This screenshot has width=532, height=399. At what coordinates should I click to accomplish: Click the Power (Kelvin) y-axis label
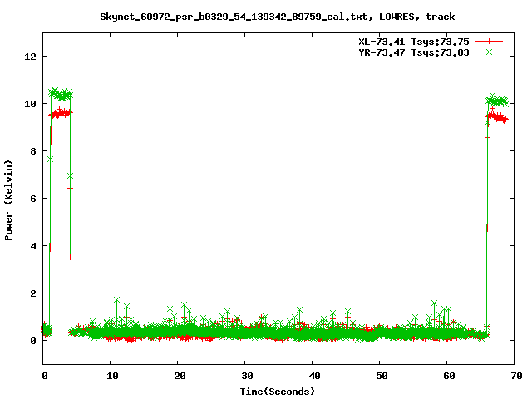pos(9,199)
